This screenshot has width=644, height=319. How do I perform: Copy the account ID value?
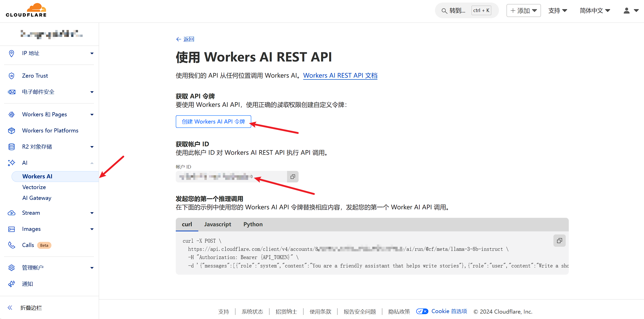[293, 177]
